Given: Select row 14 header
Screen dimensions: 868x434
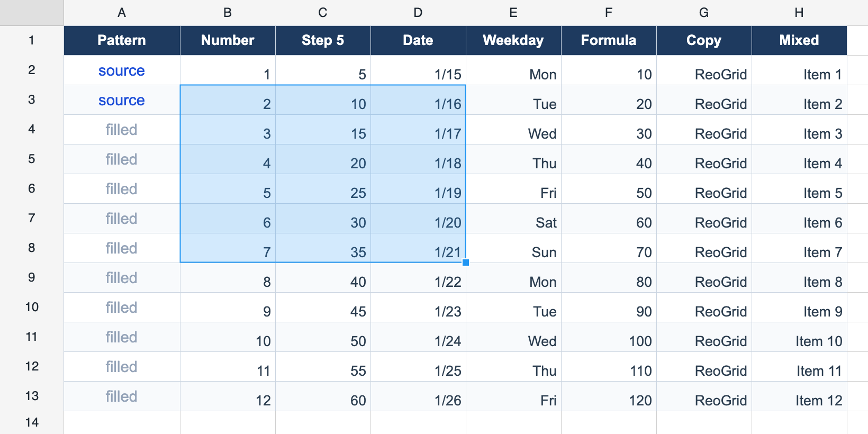Looking at the screenshot, I should tap(32, 422).
